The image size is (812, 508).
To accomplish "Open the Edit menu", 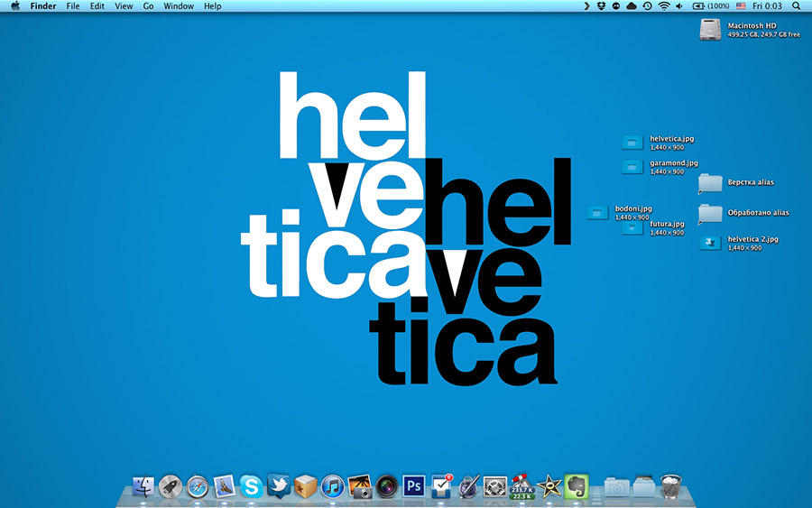I will tap(97, 6).
